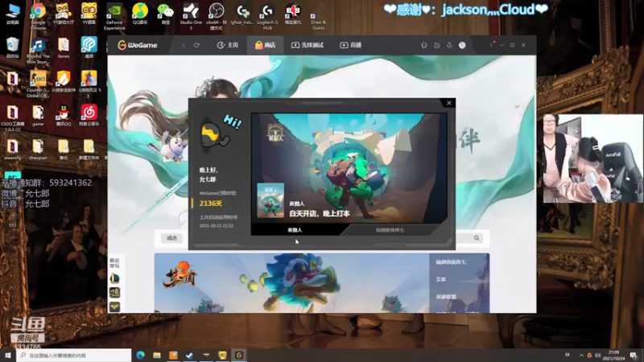Viewport: 644px width, 362px height.
Task: Open Steam from the taskbar
Action: 189,355
